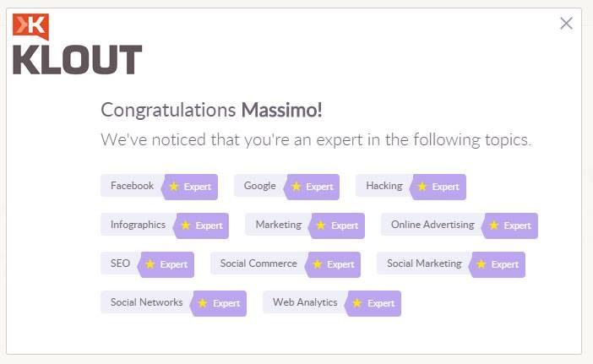Open the Hacking topic
This screenshot has height=364, width=593.
[384, 186]
